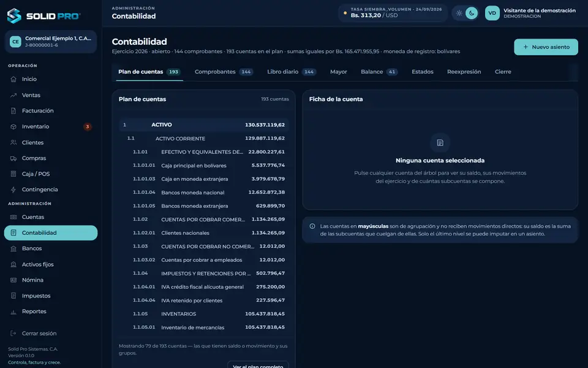Select Caja en moneda extranjera account
The height and width of the screenshot is (368, 588).
tap(203, 178)
